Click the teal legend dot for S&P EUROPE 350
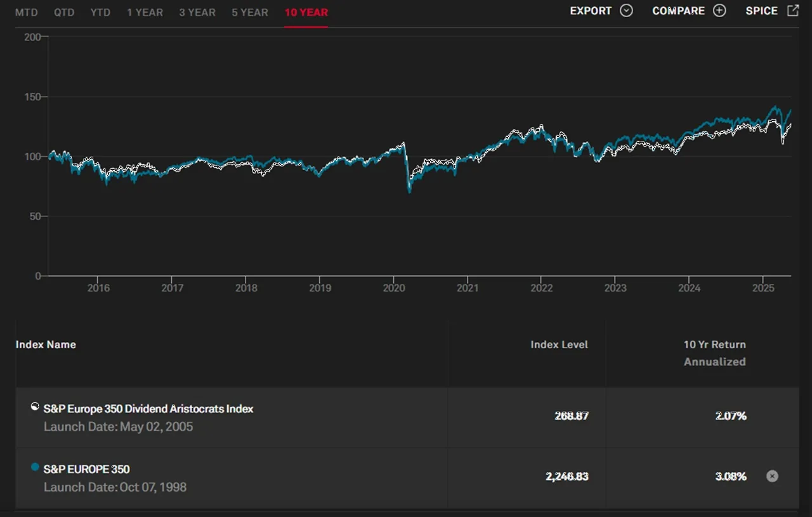Viewport: 812px width, 517px height. [x=35, y=468]
